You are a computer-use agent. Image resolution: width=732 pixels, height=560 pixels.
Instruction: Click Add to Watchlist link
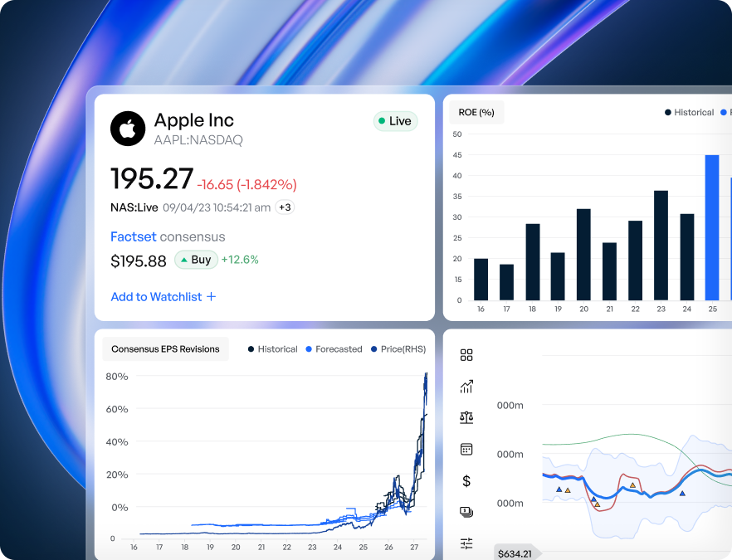click(x=163, y=296)
